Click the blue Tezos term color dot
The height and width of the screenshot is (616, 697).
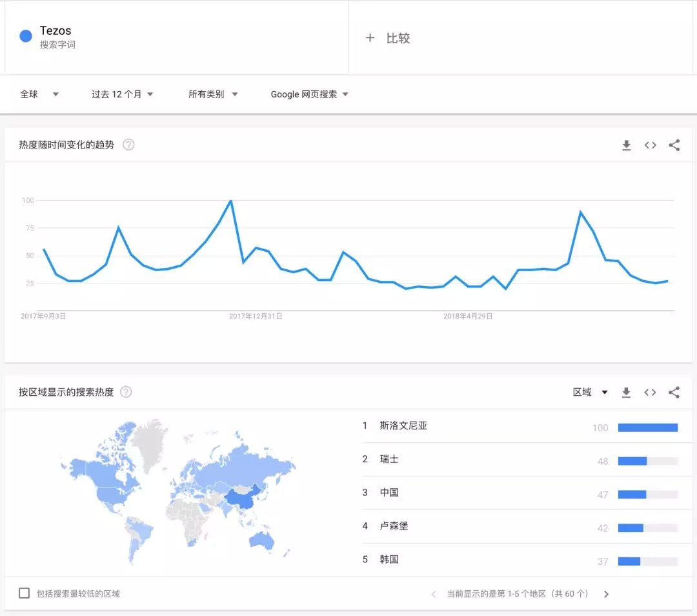click(26, 36)
